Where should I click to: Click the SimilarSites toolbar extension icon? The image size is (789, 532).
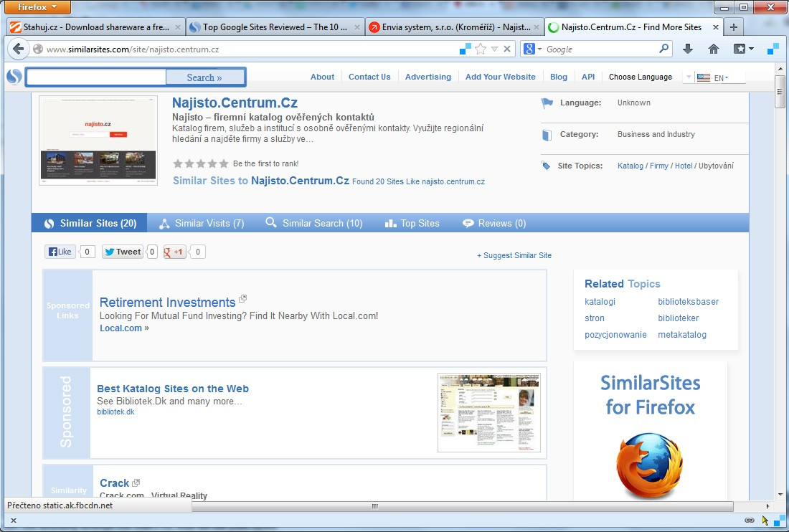pyautogui.click(x=773, y=49)
